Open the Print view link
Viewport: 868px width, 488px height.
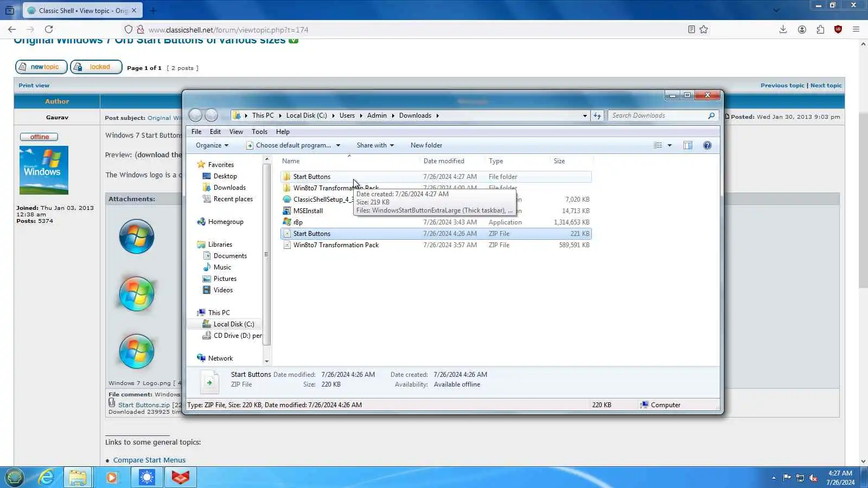34,85
